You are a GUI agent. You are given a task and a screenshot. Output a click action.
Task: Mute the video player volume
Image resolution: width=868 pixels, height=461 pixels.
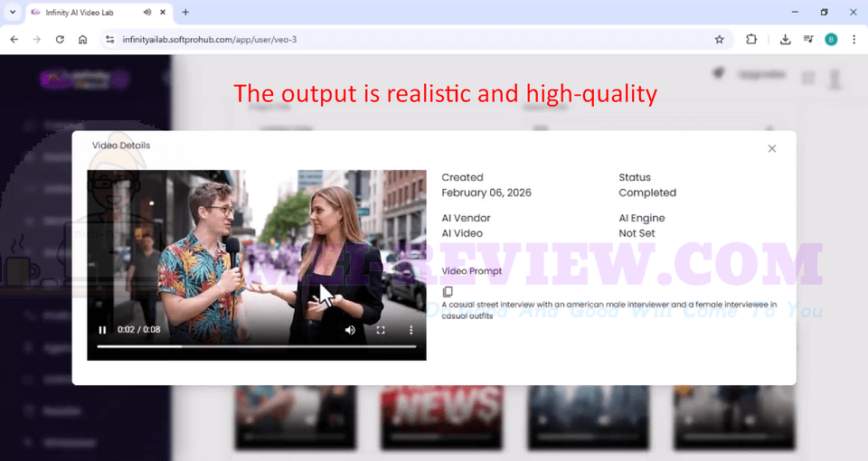point(350,330)
